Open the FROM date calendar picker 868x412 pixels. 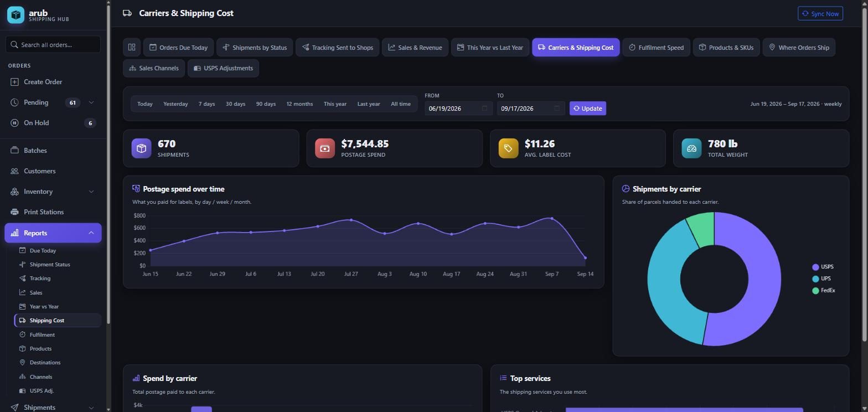click(x=484, y=109)
